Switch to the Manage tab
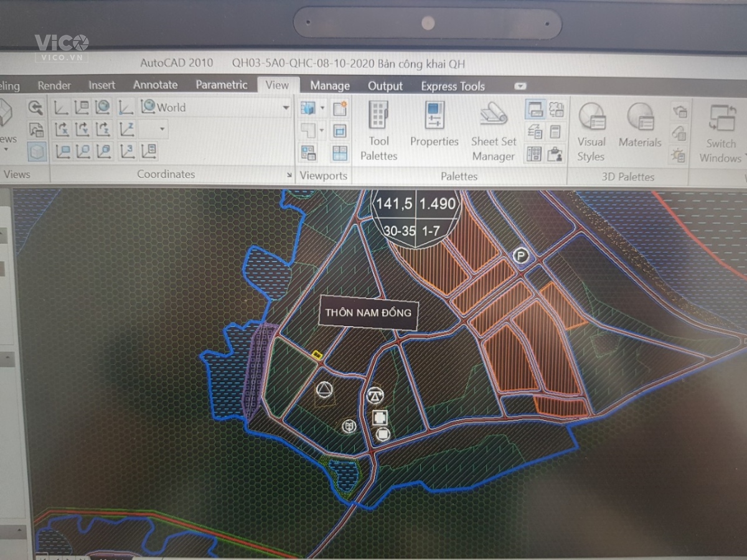 coord(330,86)
